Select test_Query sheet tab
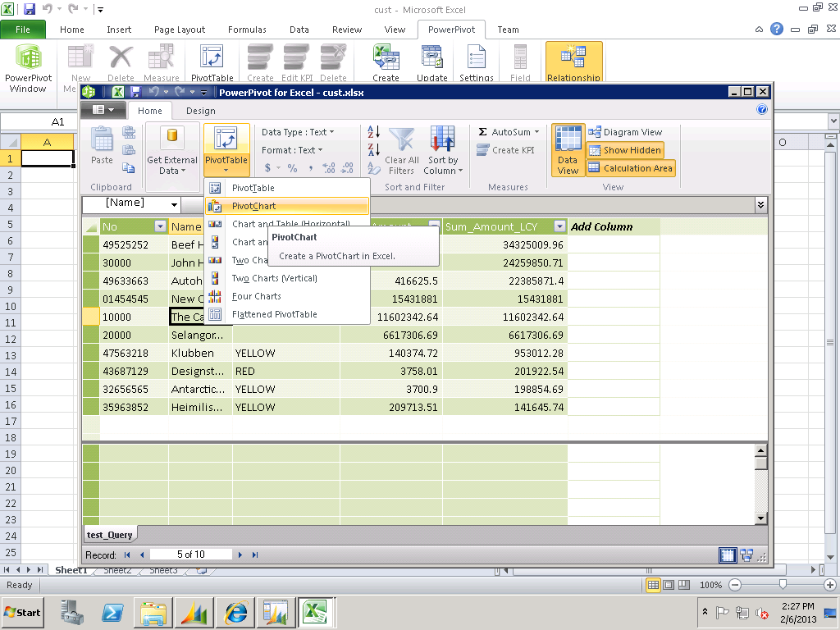The width and height of the screenshot is (840, 630). (x=110, y=535)
